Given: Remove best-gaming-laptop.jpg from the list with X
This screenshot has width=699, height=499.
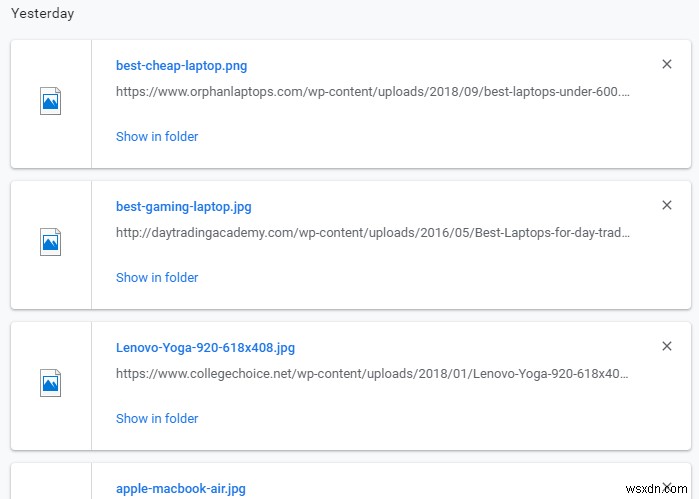Looking at the screenshot, I should (667, 205).
